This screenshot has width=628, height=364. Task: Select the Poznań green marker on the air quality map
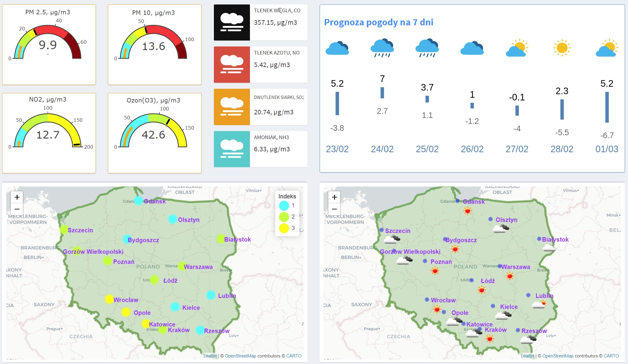point(107,261)
